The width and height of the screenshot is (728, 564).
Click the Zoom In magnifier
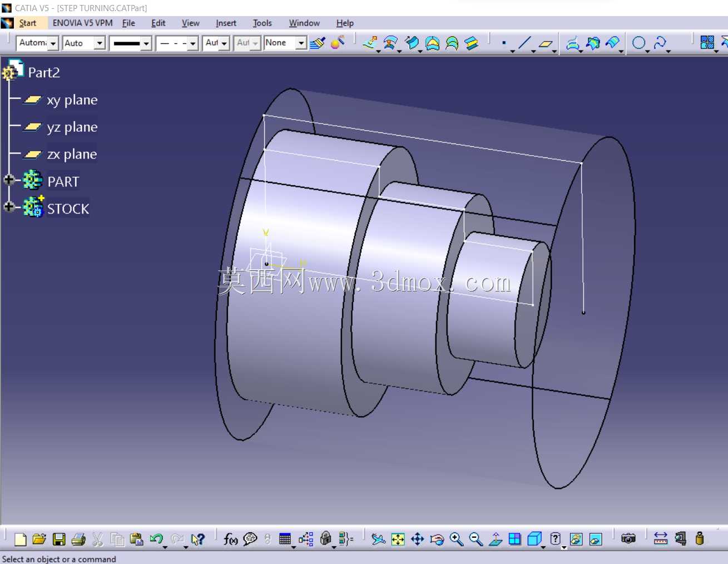click(457, 539)
